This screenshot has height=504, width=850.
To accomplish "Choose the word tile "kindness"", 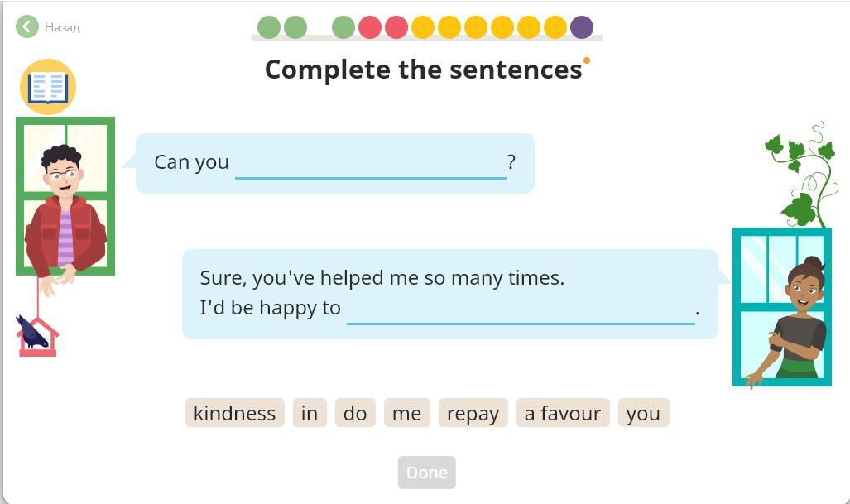I will coord(235,413).
